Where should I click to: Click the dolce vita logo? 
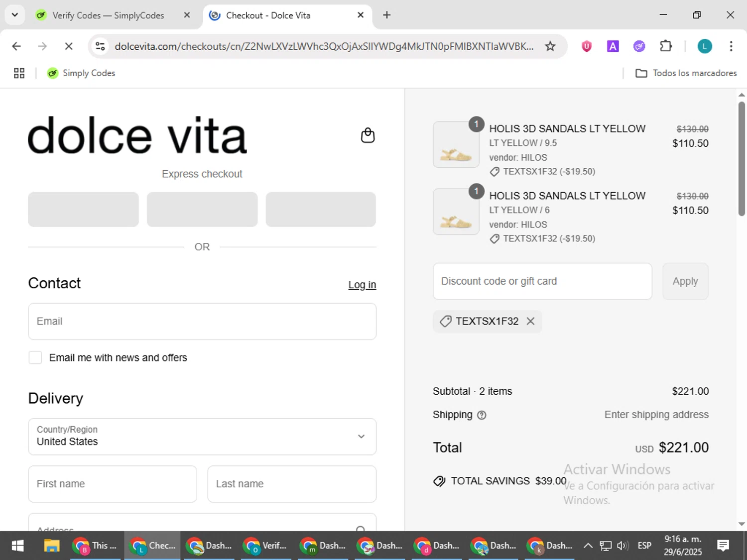(x=137, y=135)
